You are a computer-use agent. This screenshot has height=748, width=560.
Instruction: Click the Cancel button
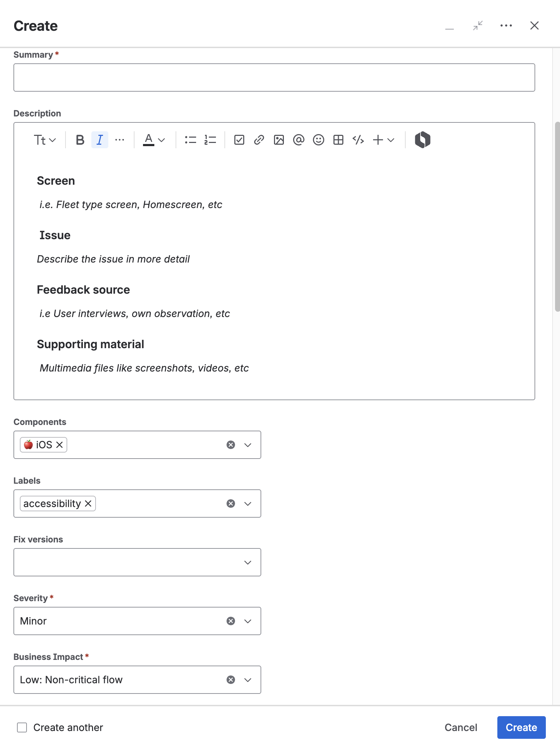461,727
